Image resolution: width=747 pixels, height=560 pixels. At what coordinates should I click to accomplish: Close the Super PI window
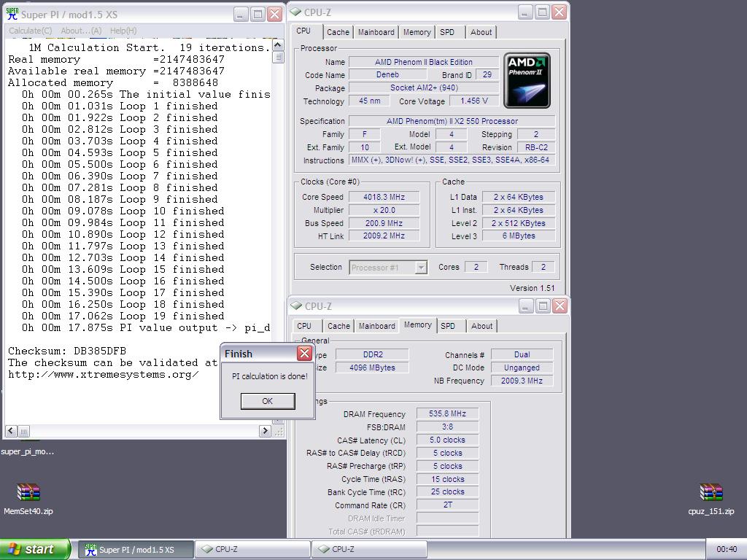pyautogui.click(x=275, y=15)
